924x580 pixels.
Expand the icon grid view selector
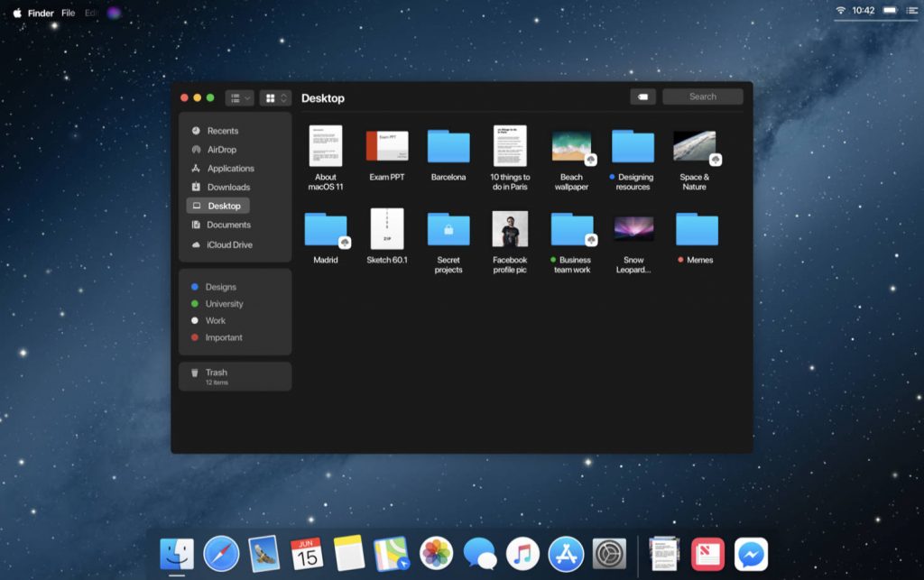click(275, 97)
